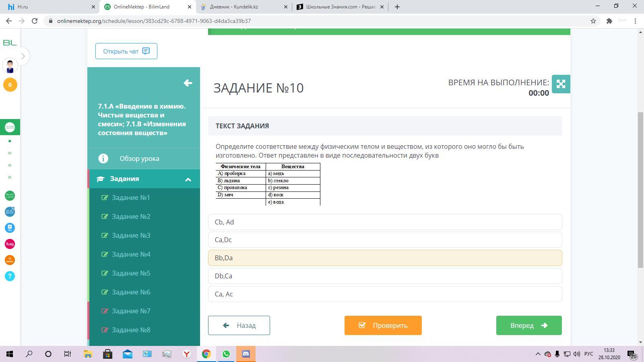This screenshot has width=644, height=362.
Task: Switch keyboard language РУС in system tray
Action: coord(588,354)
